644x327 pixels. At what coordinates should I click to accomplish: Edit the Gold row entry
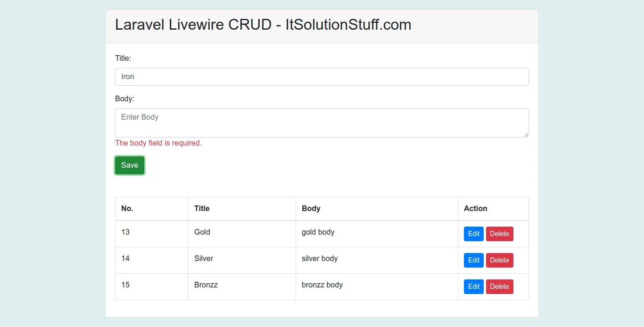coord(473,234)
